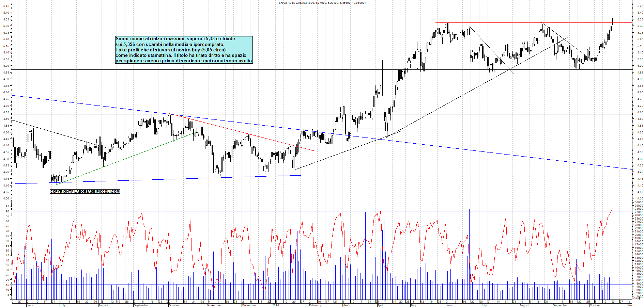Select the red horizontal resistance line near 5.33
The width and height of the screenshot is (644, 307).
point(511,23)
